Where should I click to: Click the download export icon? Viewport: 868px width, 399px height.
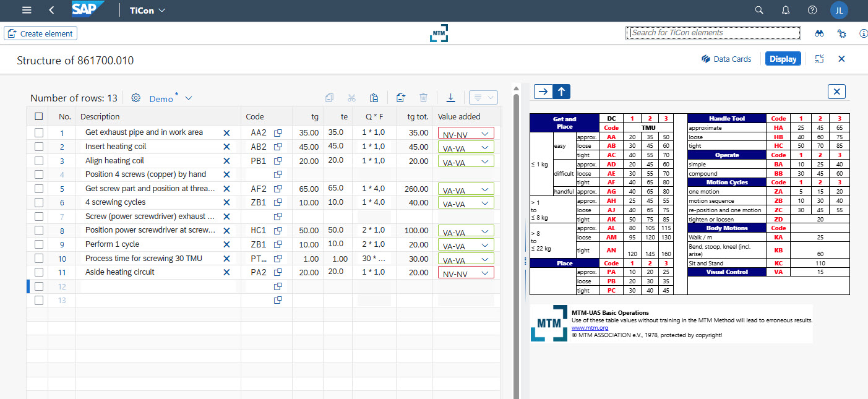click(x=451, y=98)
